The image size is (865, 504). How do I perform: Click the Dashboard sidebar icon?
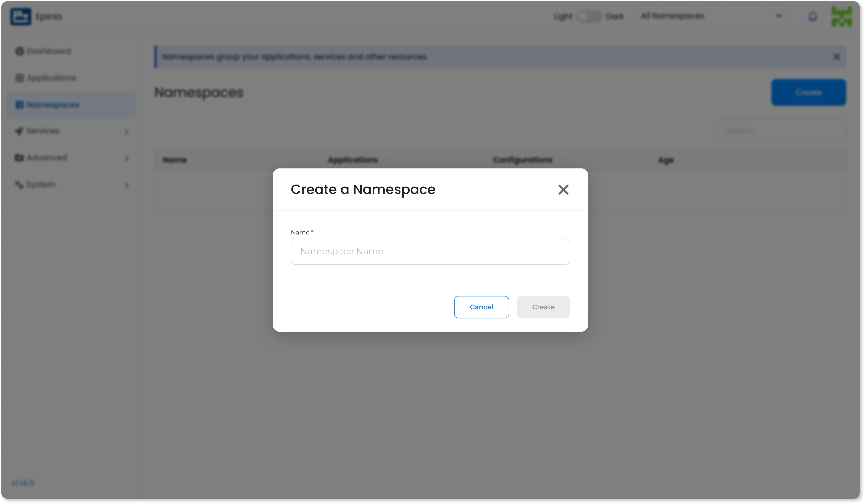19,51
